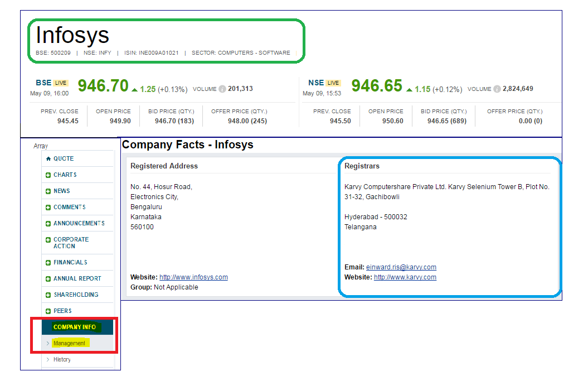The width and height of the screenshot is (588, 376).
Task: Open the SHAREHOLDING menu item
Action: pyautogui.click(x=77, y=295)
